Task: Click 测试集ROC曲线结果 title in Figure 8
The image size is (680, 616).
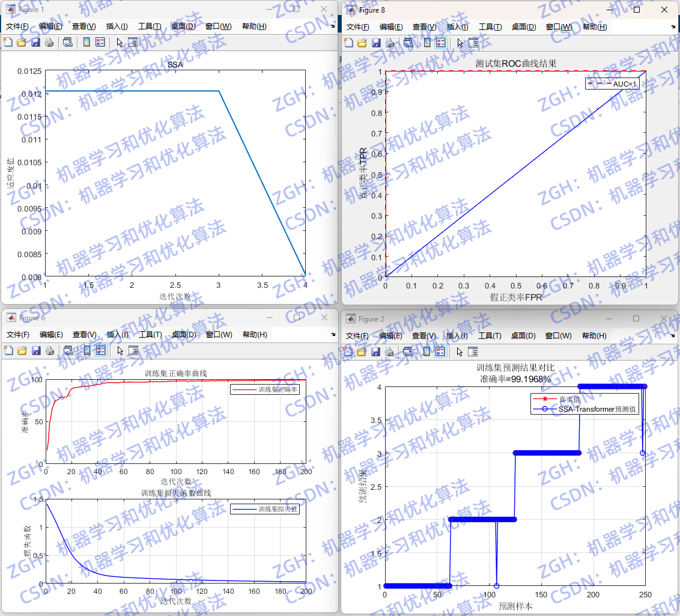Action: click(515, 64)
